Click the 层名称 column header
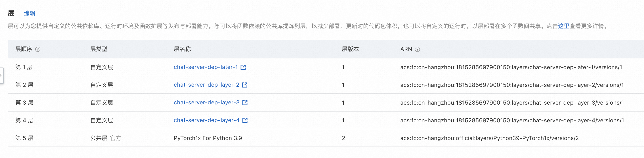Screen dimensions: 644x158 (182, 49)
